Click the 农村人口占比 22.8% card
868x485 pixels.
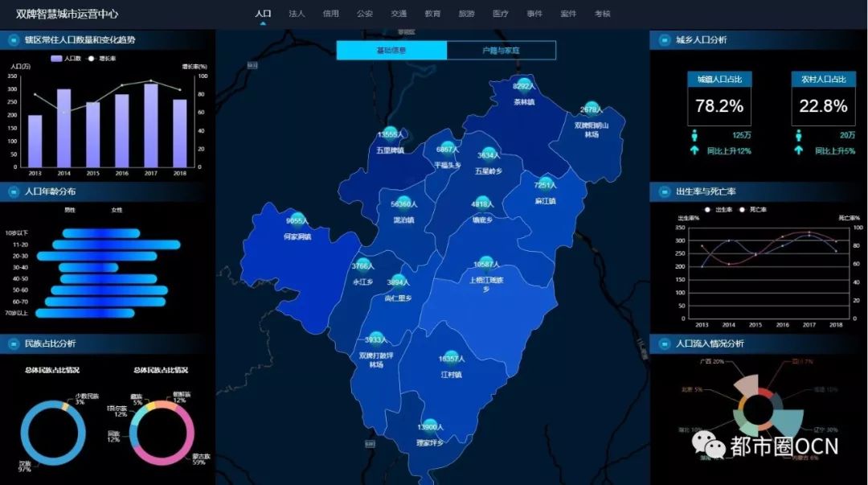tap(823, 99)
